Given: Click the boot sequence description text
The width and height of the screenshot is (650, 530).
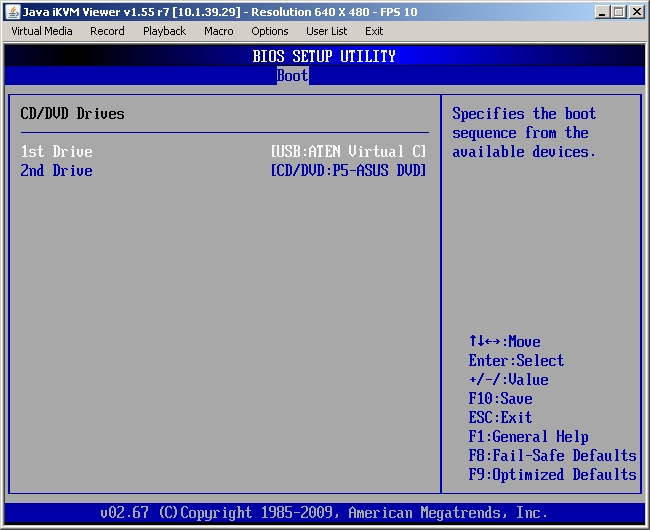Looking at the screenshot, I should click(524, 133).
